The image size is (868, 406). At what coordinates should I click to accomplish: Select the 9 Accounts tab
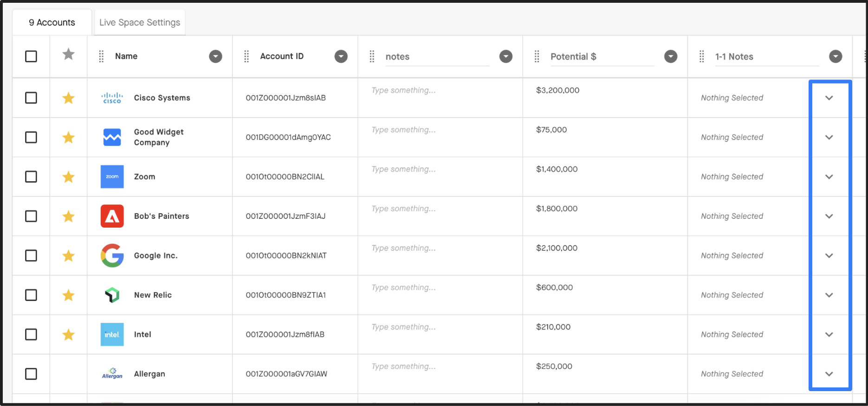pyautogui.click(x=52, y=22)
